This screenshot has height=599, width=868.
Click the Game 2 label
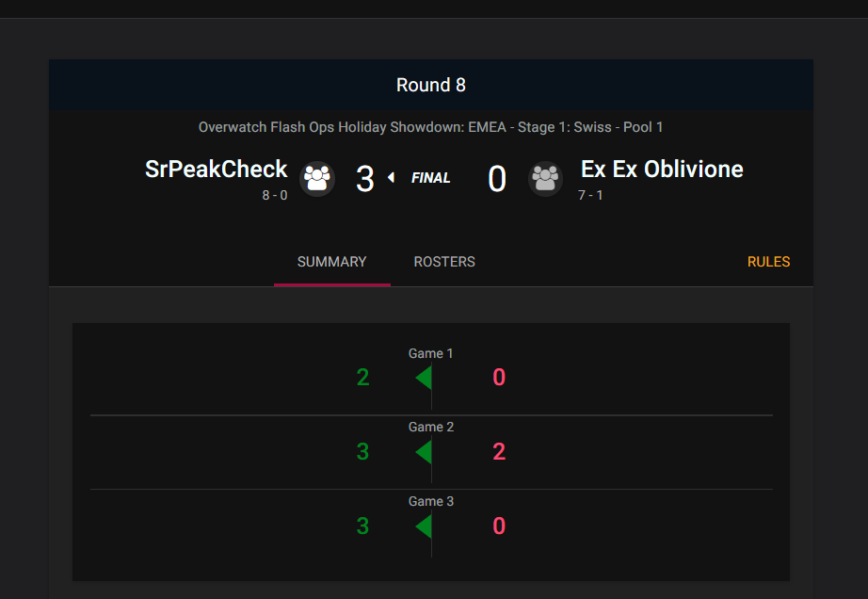click(430, 427)
